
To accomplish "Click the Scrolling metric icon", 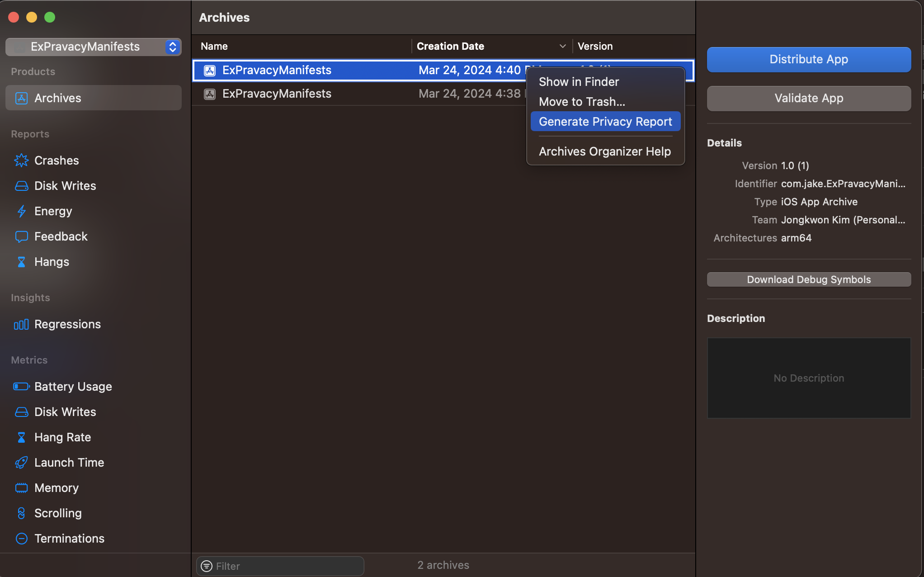I will coord(21,513).
